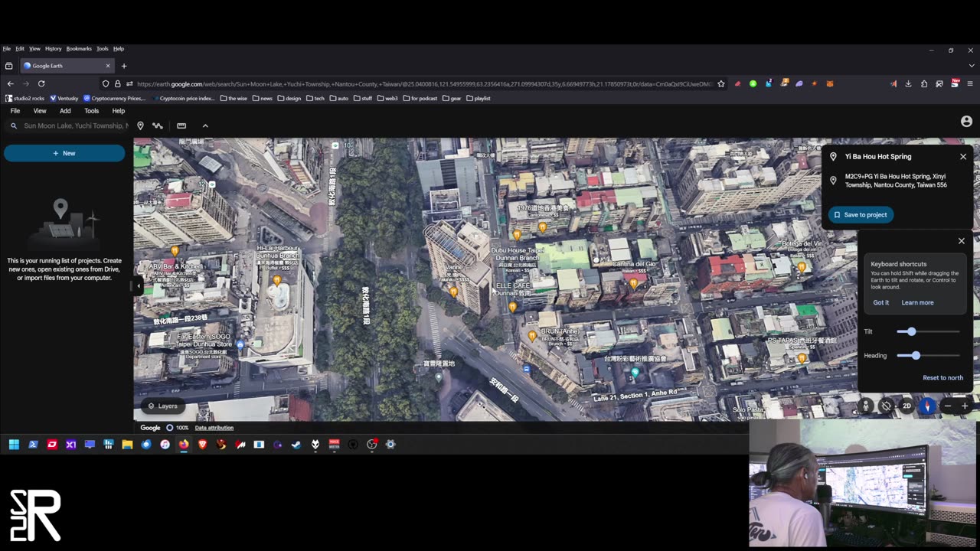Open the measure distance ruler tool
Image resolution: width=980 pixels, height=551 pixels.
(181, 126)
